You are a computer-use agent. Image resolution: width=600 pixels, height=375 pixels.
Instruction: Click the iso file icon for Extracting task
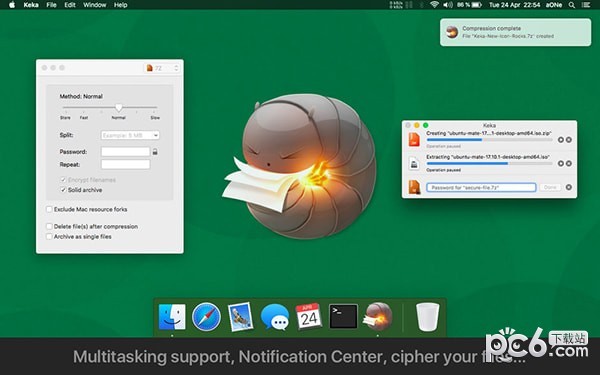point(414,163)
